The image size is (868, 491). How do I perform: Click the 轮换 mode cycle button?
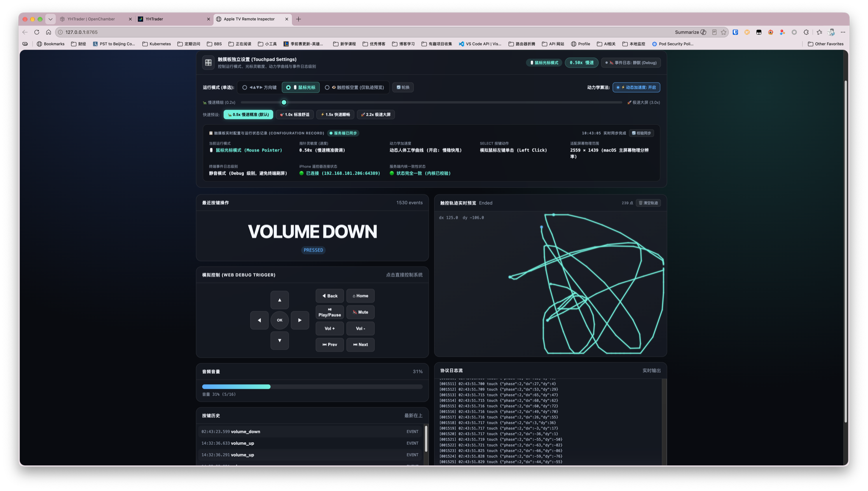tap(403, 87)
